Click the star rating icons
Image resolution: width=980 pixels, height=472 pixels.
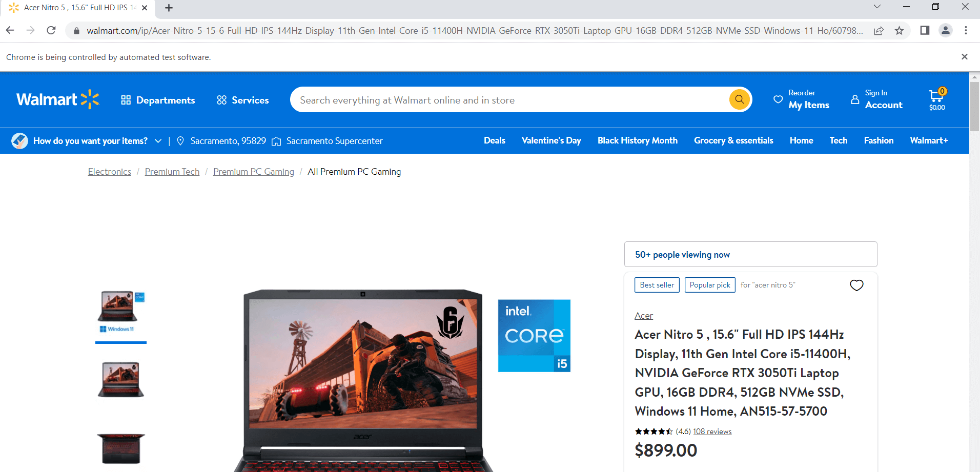[x=654, y=432]
